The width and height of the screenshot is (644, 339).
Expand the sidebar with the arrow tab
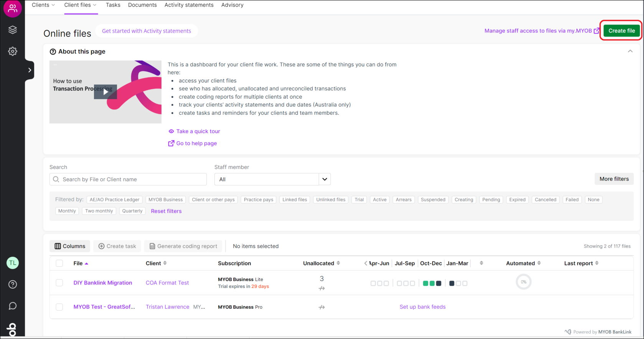(30, 70)
